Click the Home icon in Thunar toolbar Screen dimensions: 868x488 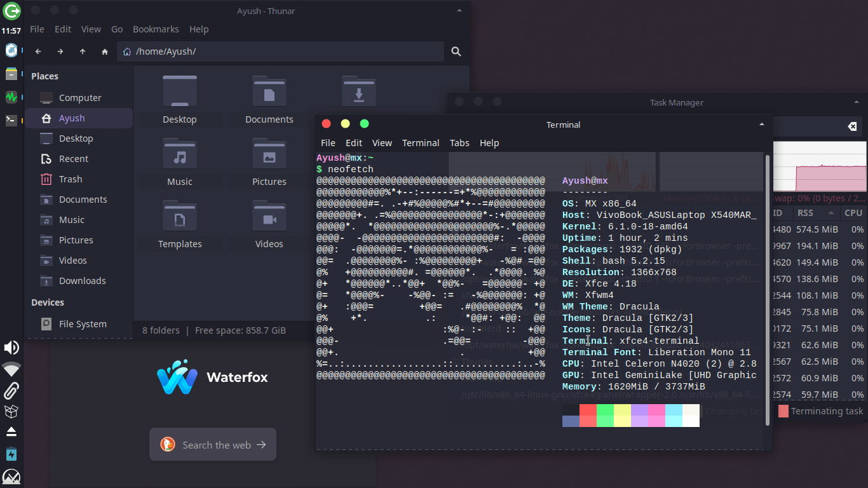(104, 51)
